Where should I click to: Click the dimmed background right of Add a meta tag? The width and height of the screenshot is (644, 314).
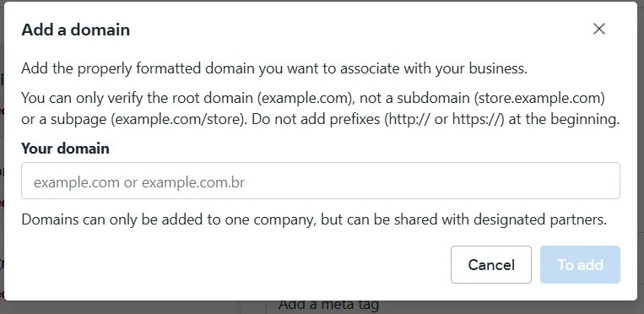pyautogui.click(x=509, y=306)
